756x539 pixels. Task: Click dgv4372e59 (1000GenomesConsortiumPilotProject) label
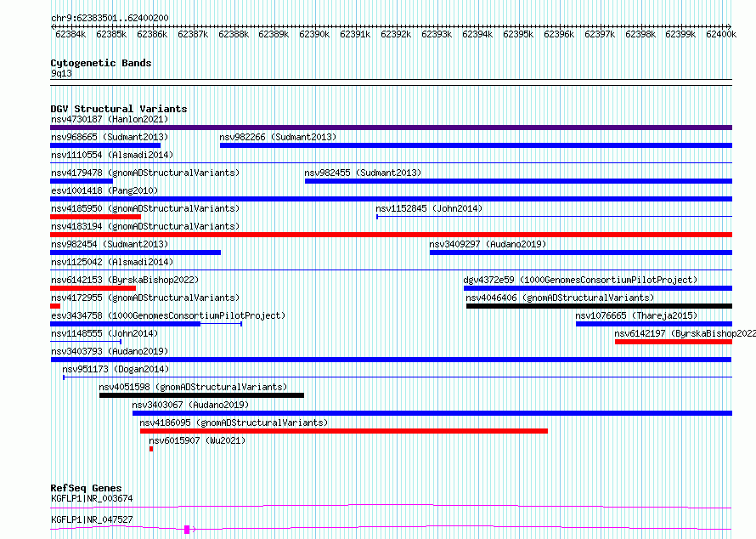580,280
